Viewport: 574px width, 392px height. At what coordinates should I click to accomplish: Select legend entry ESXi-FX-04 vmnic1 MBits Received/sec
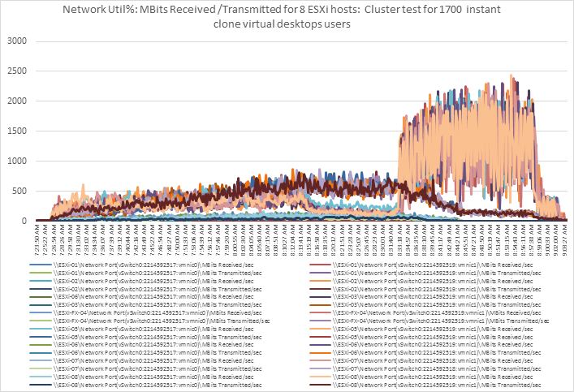pos(425,313)
